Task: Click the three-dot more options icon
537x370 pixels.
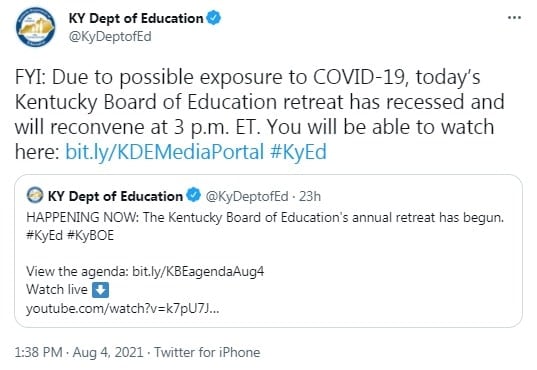Action: click(x=514, y=17)
